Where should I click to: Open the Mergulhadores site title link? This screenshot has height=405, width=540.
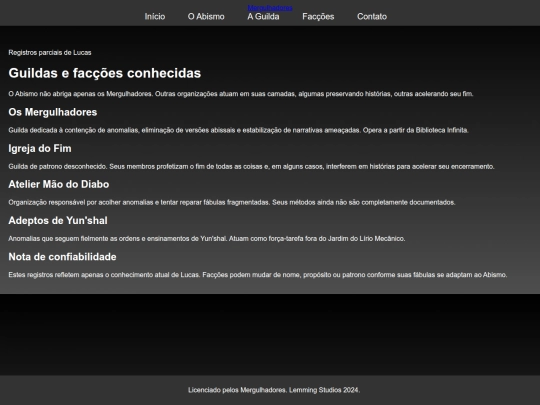click(270, 8)
